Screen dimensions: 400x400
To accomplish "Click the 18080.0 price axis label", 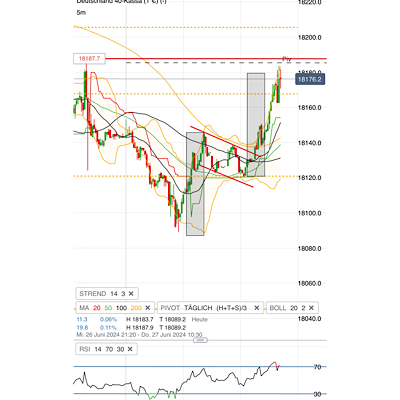I will (309, 248).
